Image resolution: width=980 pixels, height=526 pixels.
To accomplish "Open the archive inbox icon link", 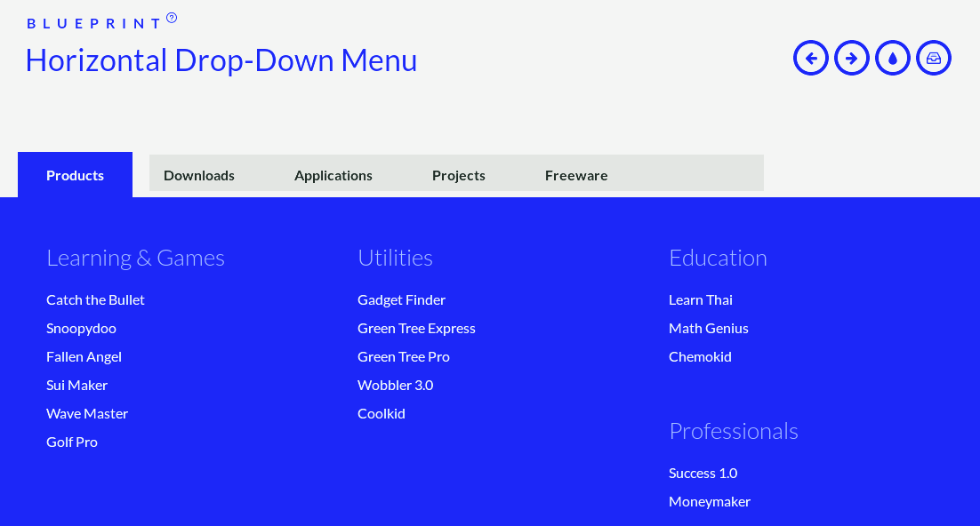I will (x=934, y=58).
